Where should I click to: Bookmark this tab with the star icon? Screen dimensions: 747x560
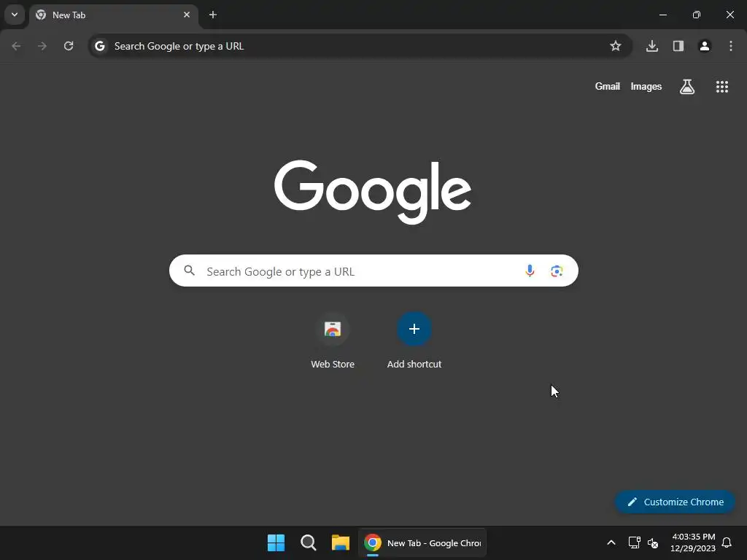616,46
